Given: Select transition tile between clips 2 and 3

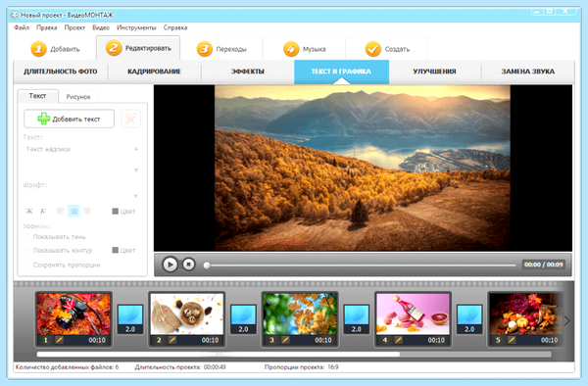Looking at the screenshot, I should tap(243, 319).
